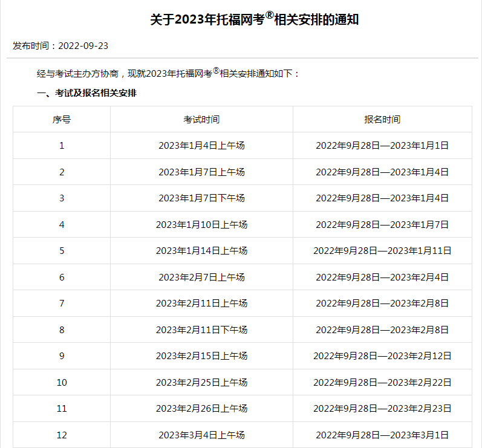Click serial number 9 cell

pos(62,356)
